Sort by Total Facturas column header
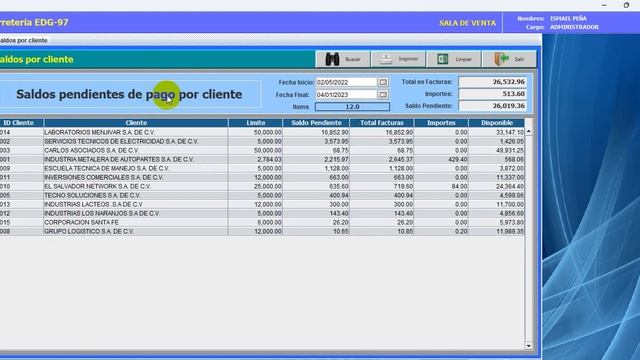This screenshot has height=360, width=640. point(382,123)
